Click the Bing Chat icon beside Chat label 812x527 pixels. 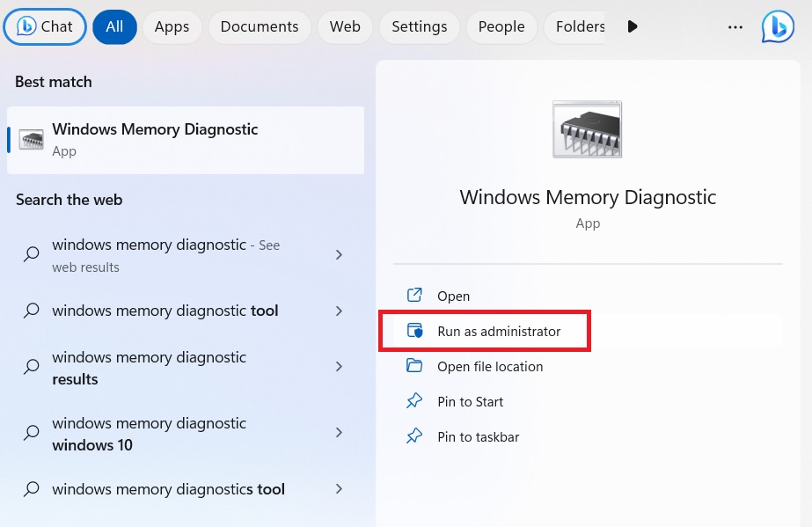25,26
